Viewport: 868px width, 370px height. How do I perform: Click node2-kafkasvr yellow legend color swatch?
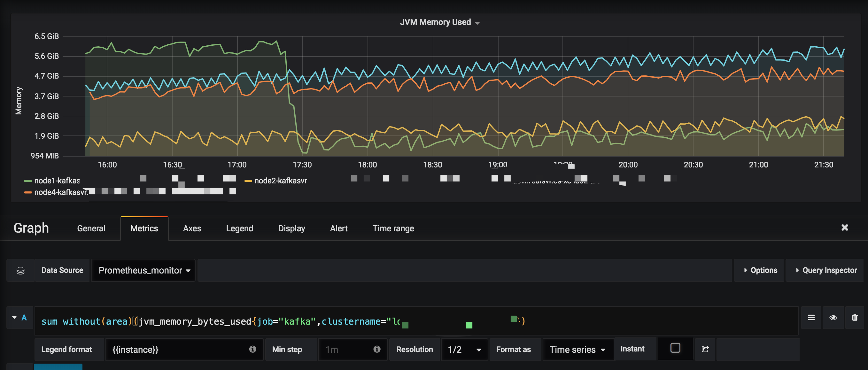click(x=248, y=181)
